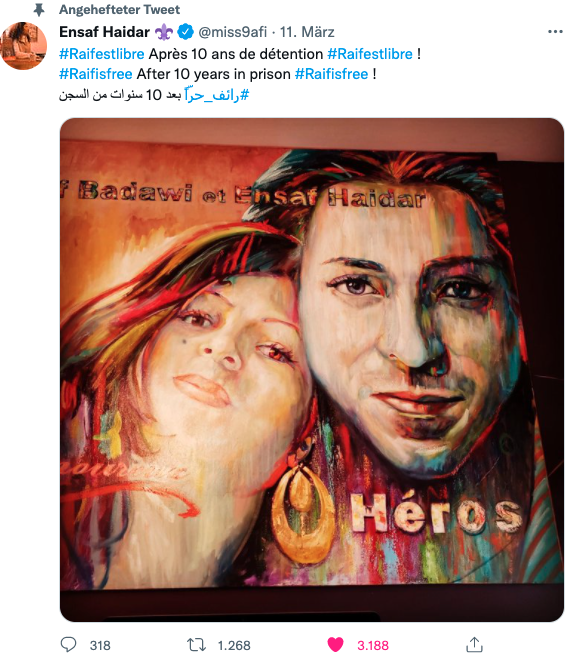The height and width of the screenshot is (662, 571).
Task: Unlike the tweet via the pink heart
Action: pos(335,645)
